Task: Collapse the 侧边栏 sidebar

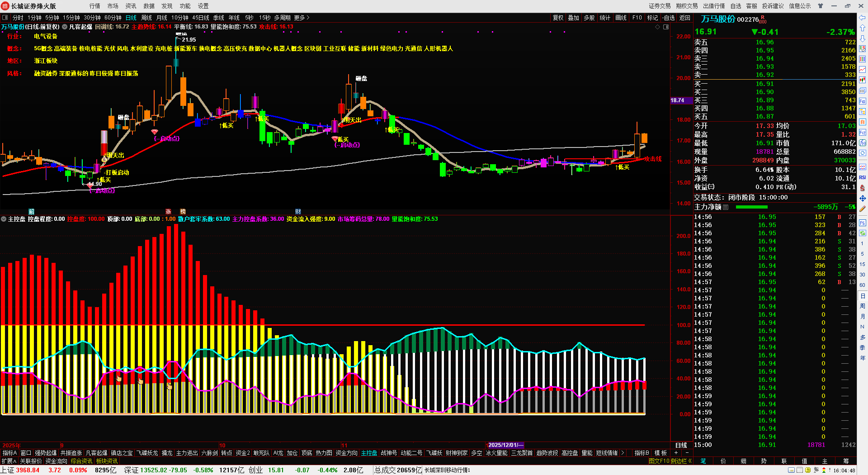Action: pos(681,461)
